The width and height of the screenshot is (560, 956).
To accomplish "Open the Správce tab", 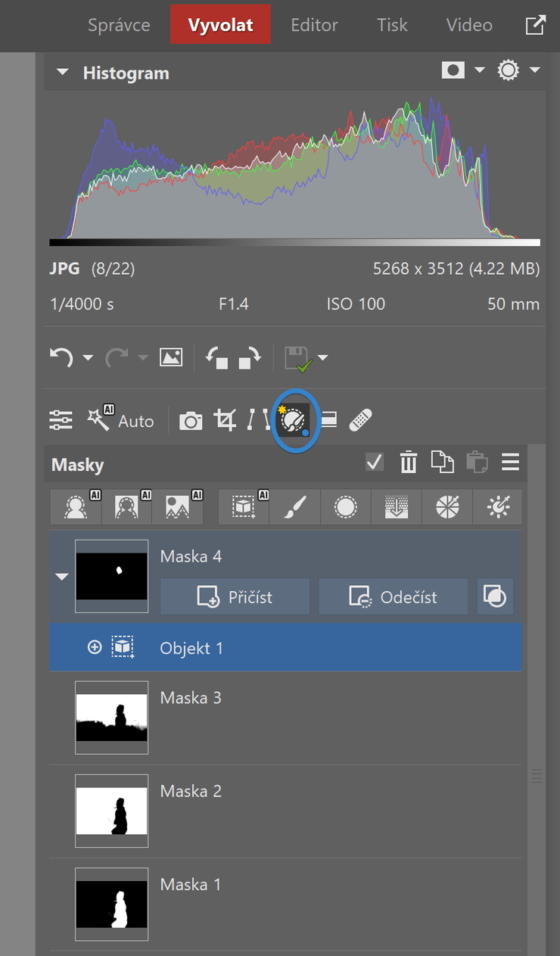I will pyautogui.click(x=119, y=25).
